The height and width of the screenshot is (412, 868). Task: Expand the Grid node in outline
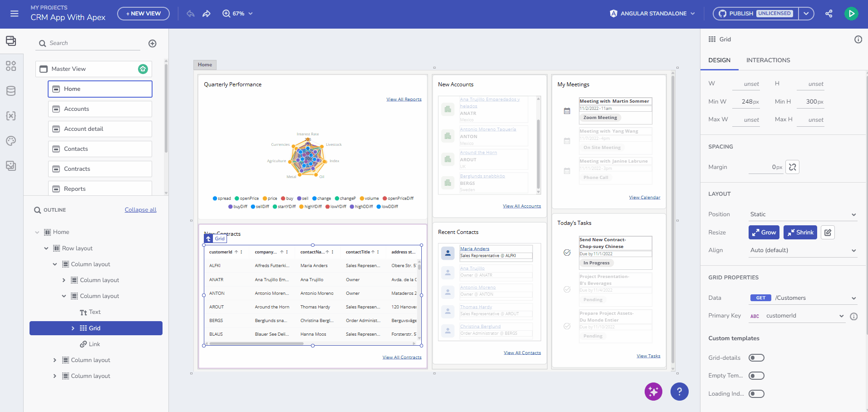(73, 328)
